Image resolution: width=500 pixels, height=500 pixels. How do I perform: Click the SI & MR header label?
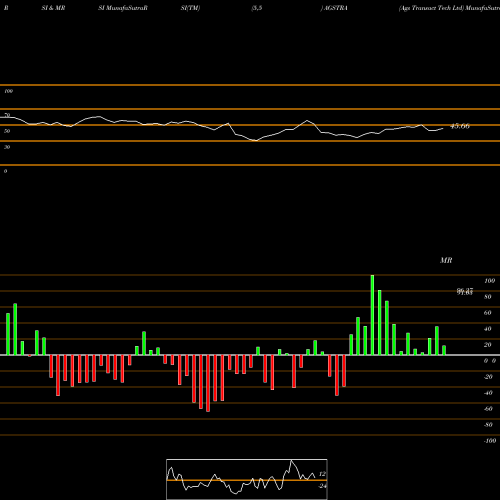point(53,8)
